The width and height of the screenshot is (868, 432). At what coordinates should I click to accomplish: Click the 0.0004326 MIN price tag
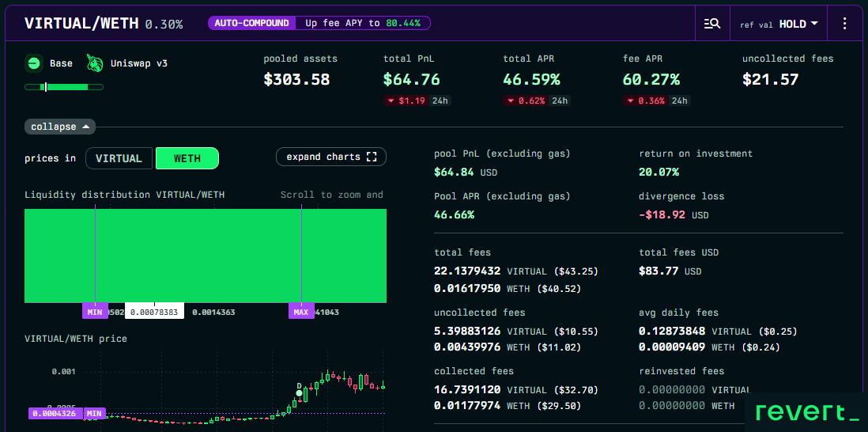(x=55, y=413)
